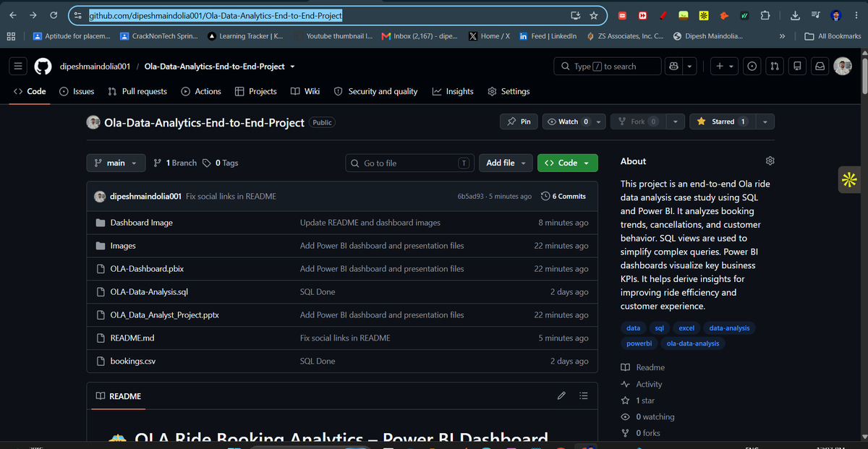
Task: View 0 Tags list
Action: pos(221,163)
